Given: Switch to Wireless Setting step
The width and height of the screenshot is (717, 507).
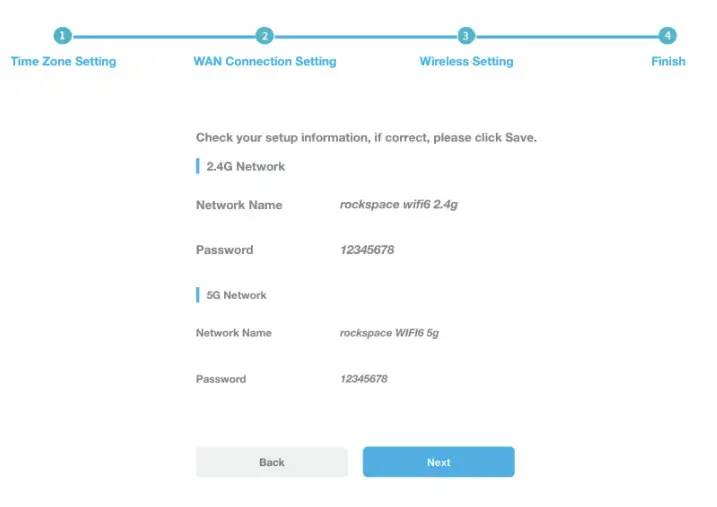Looking at the screenshot, I should pos(466,61).
